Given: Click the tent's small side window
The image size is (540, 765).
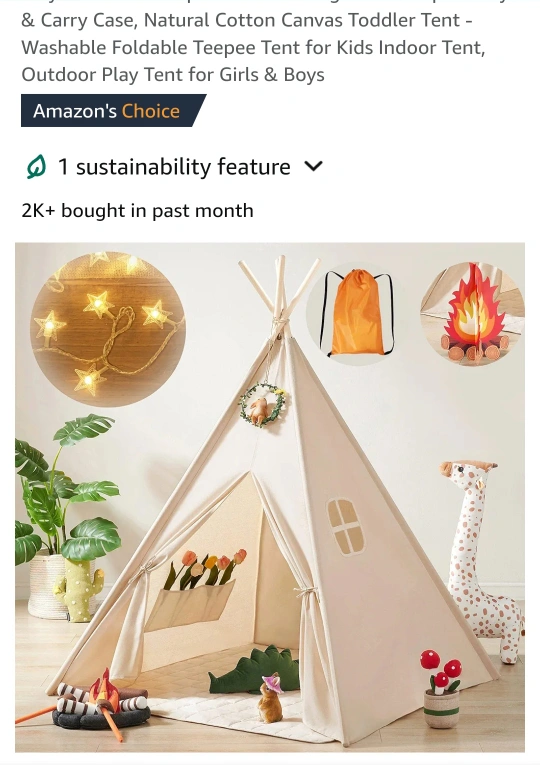Looking at the screenshot, I should (346, 526).
